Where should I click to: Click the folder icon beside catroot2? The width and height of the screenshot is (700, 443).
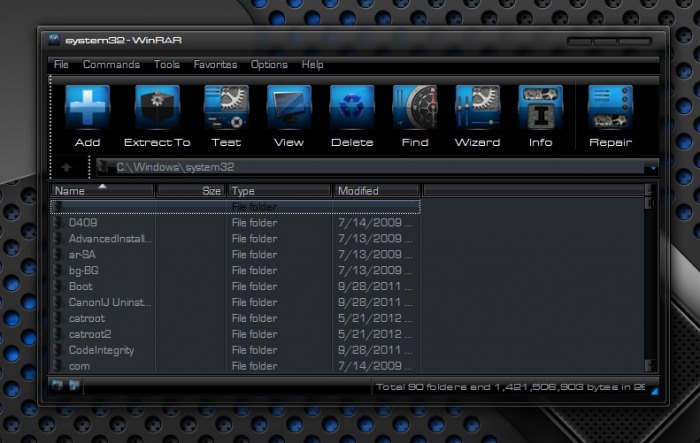click(x=58, y=334)
